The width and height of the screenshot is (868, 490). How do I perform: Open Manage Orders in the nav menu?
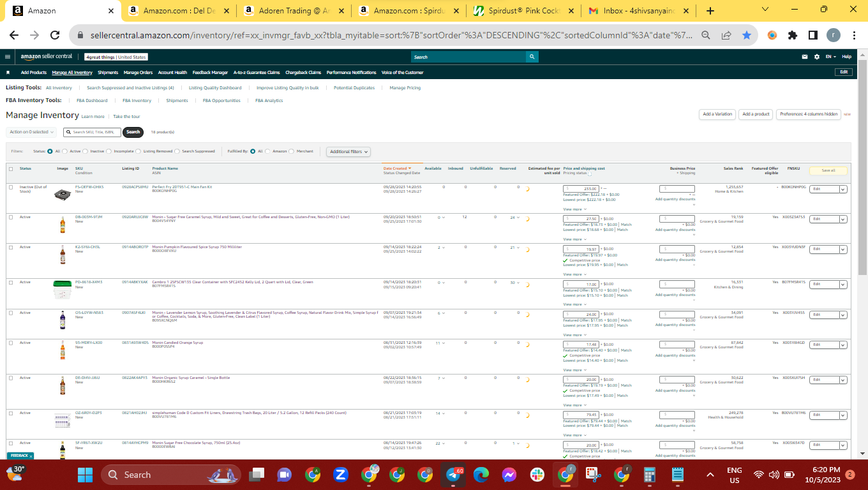pos(138,73)
